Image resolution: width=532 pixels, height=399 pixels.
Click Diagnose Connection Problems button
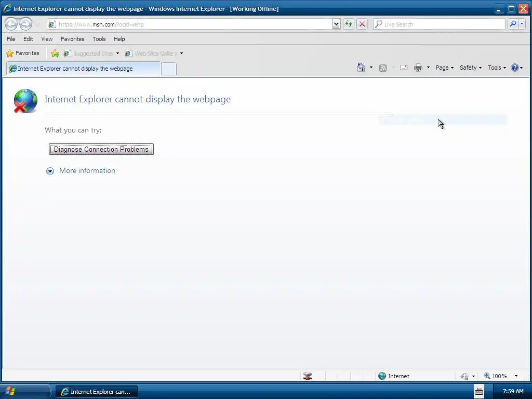pos(101,149)
